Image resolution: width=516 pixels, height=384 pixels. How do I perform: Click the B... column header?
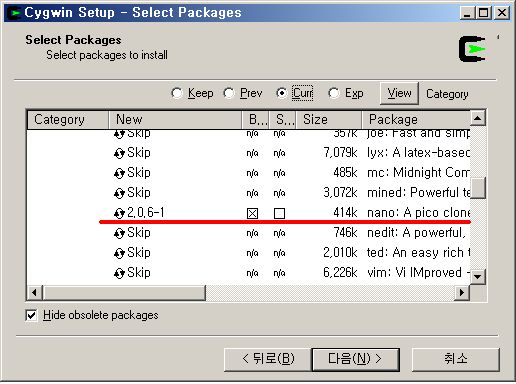tap(255, 120)
